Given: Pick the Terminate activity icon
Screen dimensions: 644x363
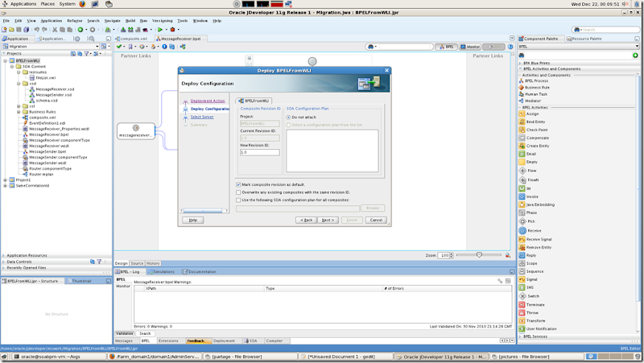Looking at the screenshot, I should (x=522, y=305).
